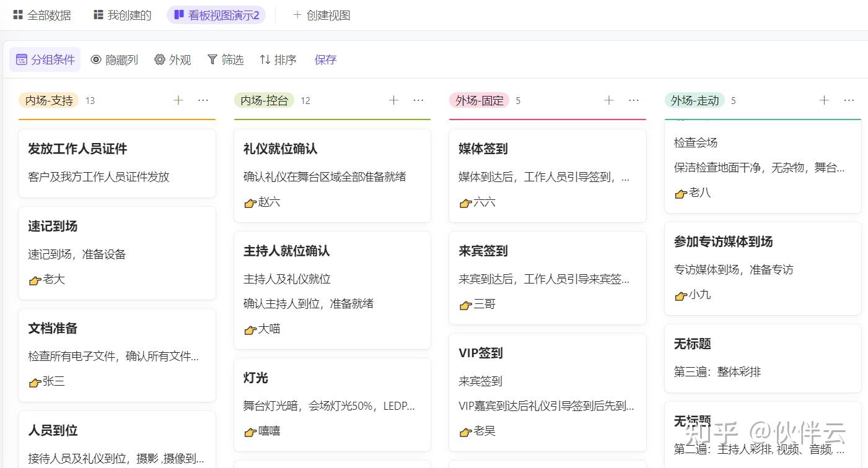Click text 确认主持人到位，准备就绪
This screenshot has height=468, width=868.
(309, 303)
